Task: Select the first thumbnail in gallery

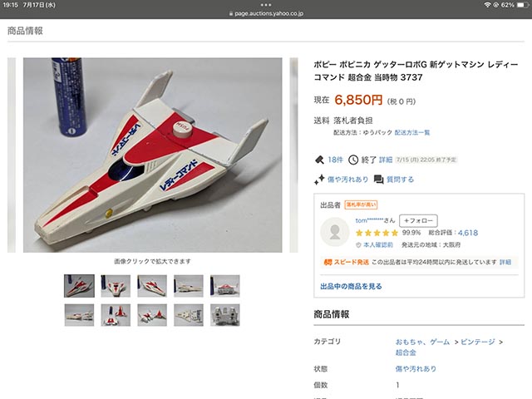Action: tap(80, 286)
